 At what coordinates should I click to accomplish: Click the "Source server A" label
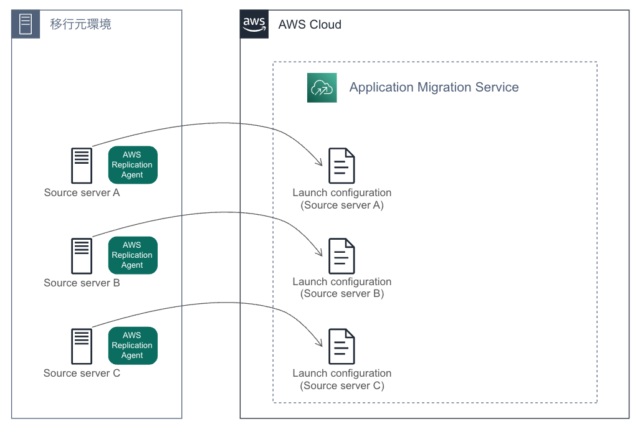[82, 193]
